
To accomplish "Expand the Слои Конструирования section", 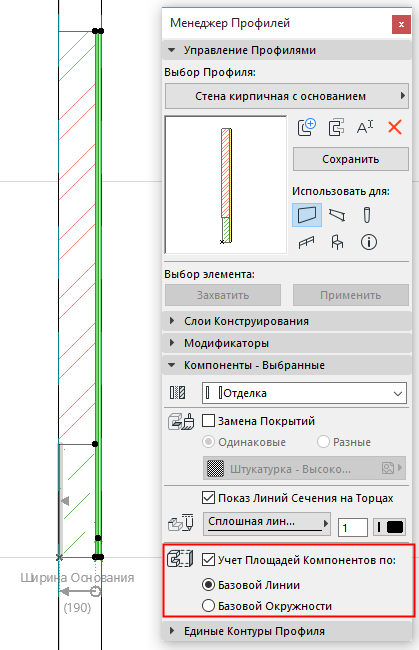I will [x=287, y=321].
